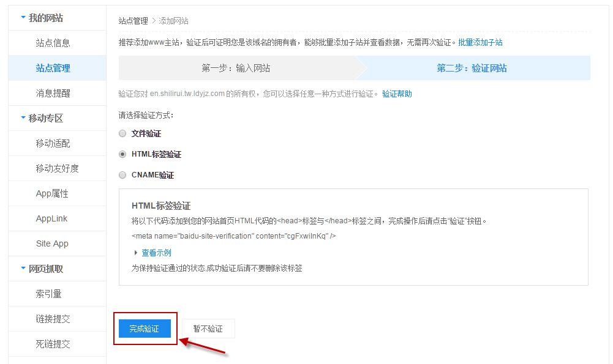The image size is (613, 364).
Task: Open 站点管理 in the sidebar
Action: click(x=53, y=68)
